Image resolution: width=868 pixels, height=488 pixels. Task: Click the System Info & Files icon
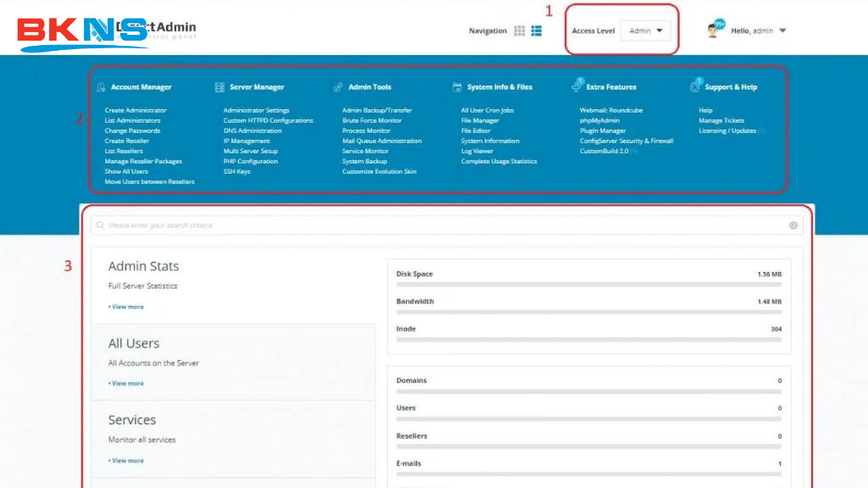(458, 86)
